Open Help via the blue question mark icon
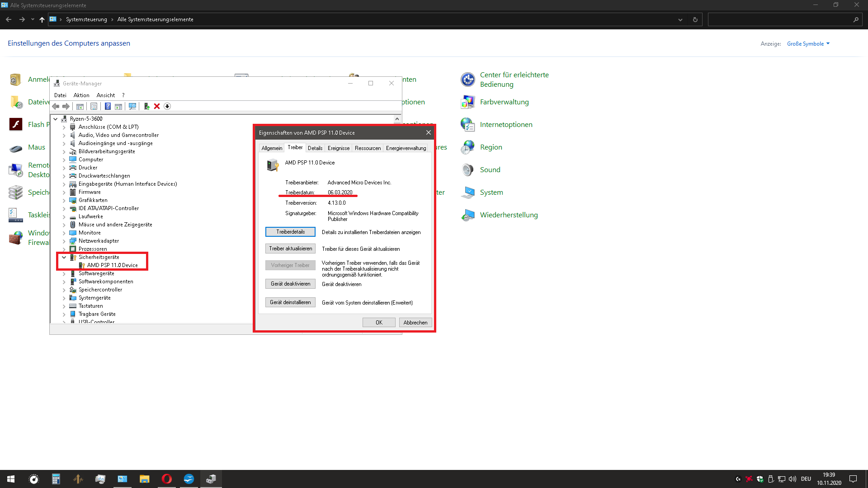 click(108, 106)
